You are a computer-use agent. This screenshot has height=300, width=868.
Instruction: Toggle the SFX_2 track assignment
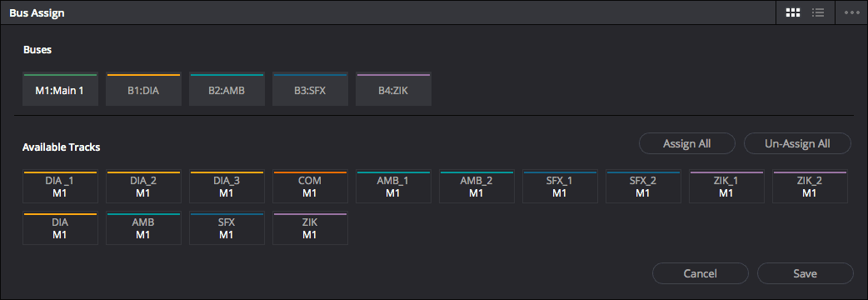643,187
